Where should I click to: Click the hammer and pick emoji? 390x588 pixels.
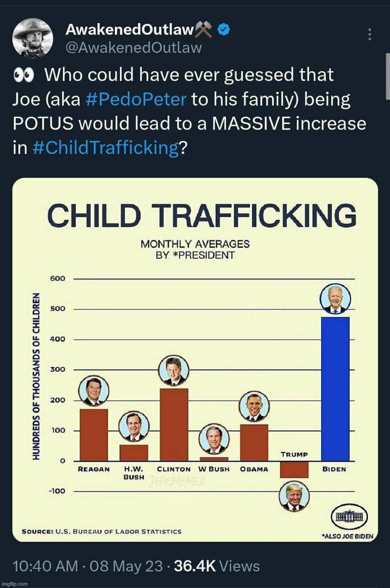(204, 30)
